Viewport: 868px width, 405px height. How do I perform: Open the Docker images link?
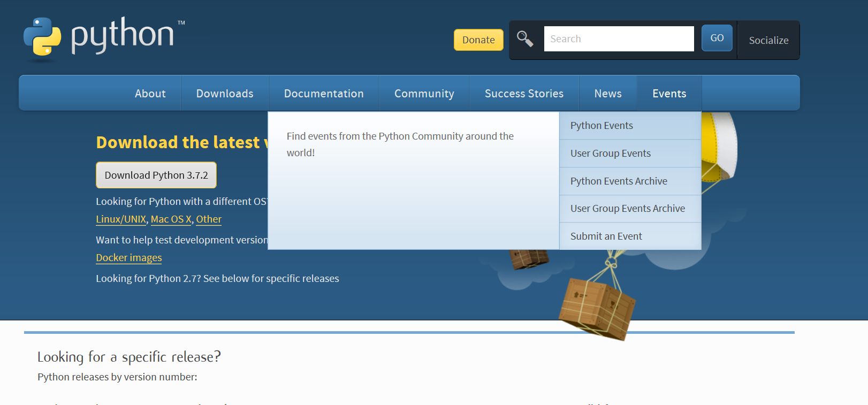point(128,258)
